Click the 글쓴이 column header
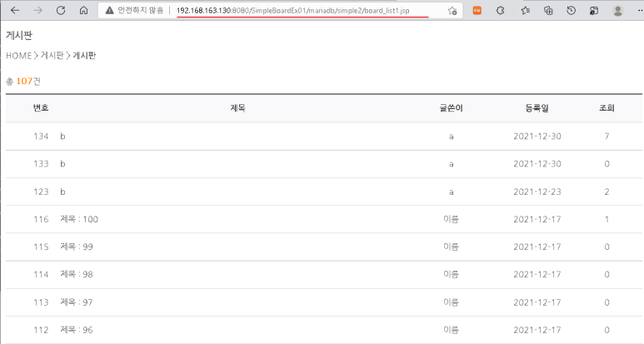Screen dimensions: 644x344 coord(451,108)
